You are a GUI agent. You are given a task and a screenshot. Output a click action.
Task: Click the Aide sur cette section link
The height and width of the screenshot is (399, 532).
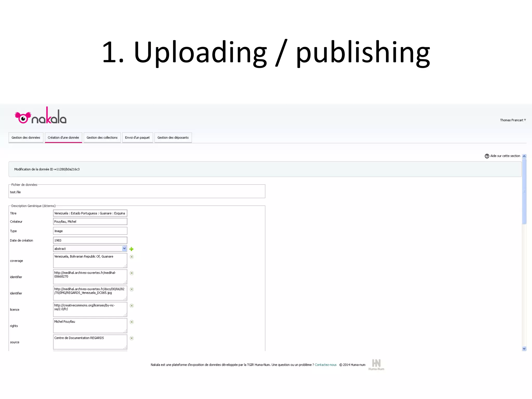pos(505,156)
